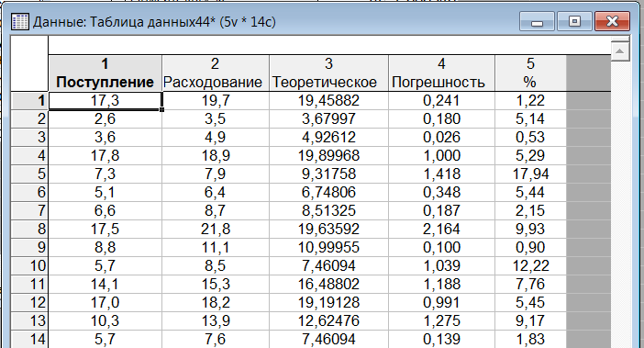Select column header Погрешность
This screenshot has height=348, width=644.
tap(441, 73)
